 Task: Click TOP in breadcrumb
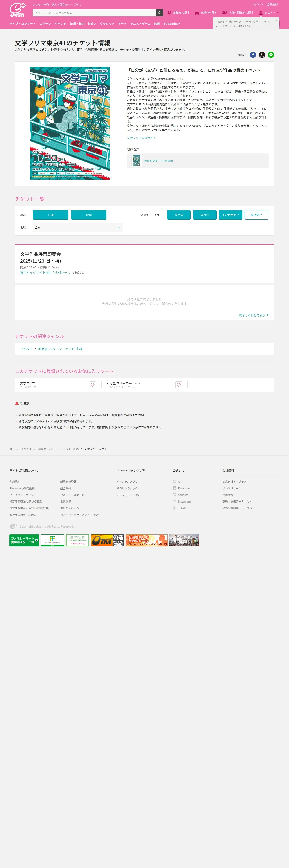[12, 449]
